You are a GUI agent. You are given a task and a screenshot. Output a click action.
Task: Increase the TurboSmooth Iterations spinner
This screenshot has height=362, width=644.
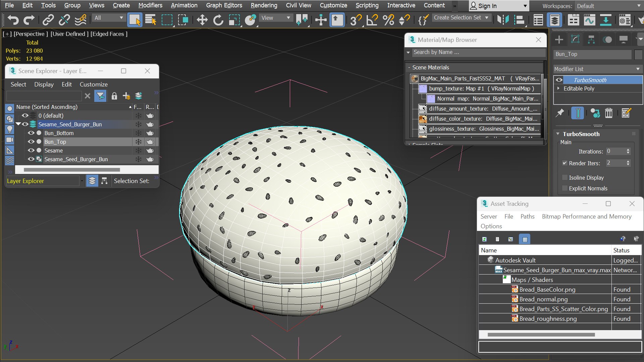point(628,150)
